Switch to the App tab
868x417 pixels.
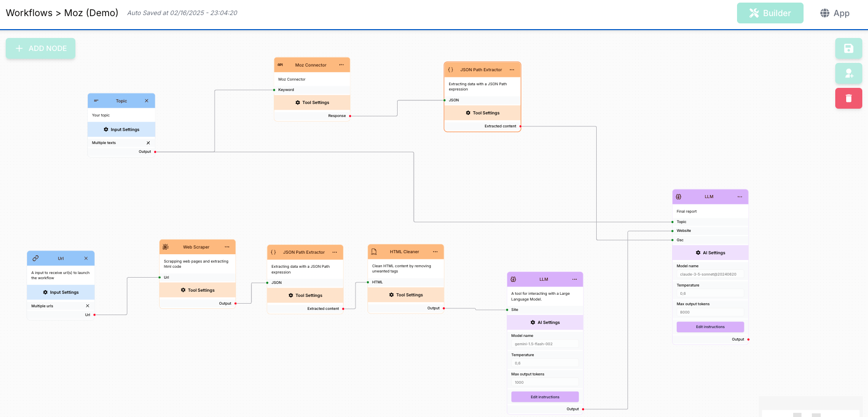(835, 13)
